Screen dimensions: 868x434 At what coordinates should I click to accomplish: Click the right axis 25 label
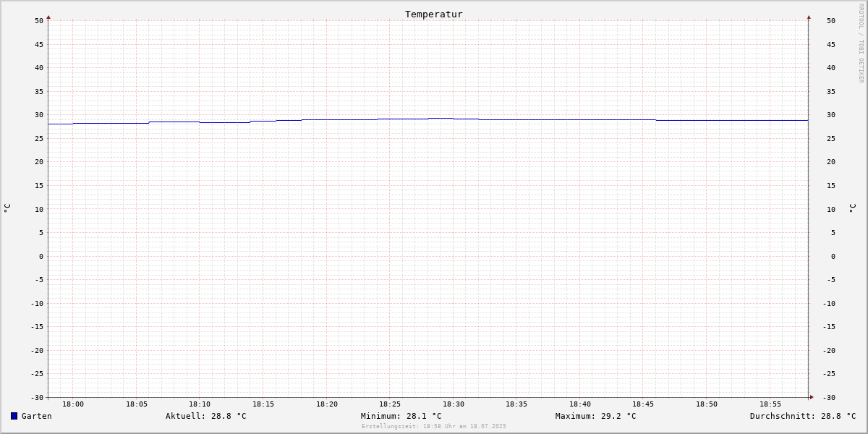pos(831,139)
